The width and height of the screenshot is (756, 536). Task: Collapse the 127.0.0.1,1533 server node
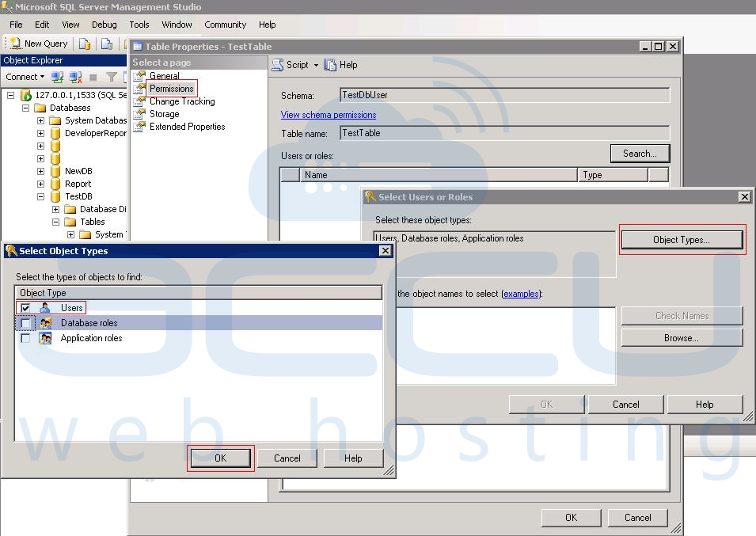(10, 95)
